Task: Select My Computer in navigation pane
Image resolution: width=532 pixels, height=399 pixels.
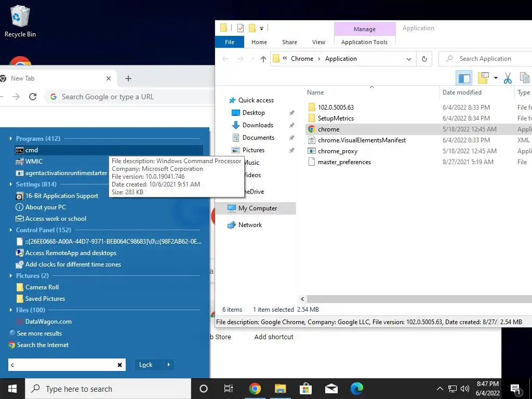Action: (x=256, y=208)
